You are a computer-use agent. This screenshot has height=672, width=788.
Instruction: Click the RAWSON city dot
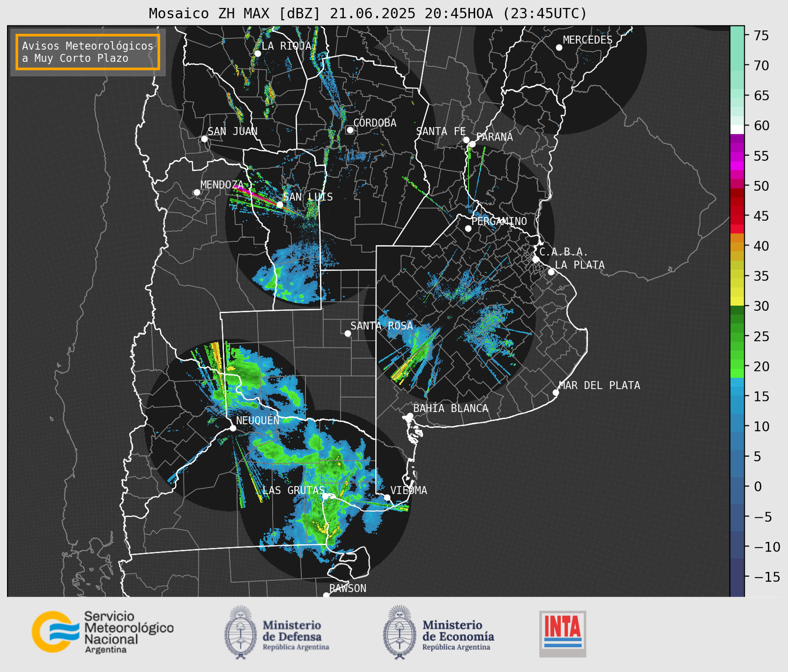[x=326, y=595]
